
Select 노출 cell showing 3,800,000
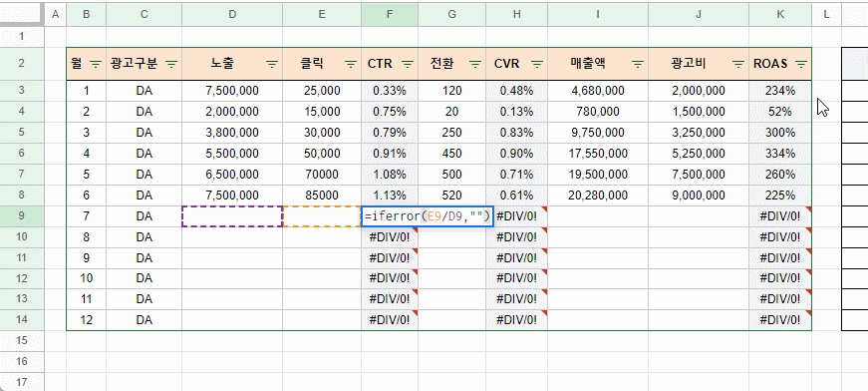coord(232,133)
